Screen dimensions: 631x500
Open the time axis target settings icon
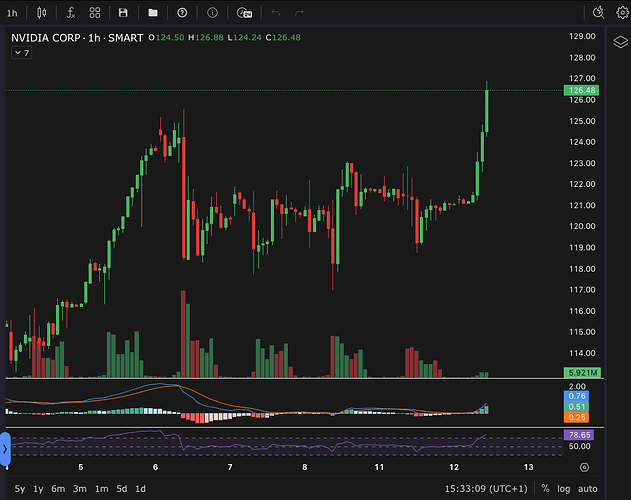tap(584, 467)
